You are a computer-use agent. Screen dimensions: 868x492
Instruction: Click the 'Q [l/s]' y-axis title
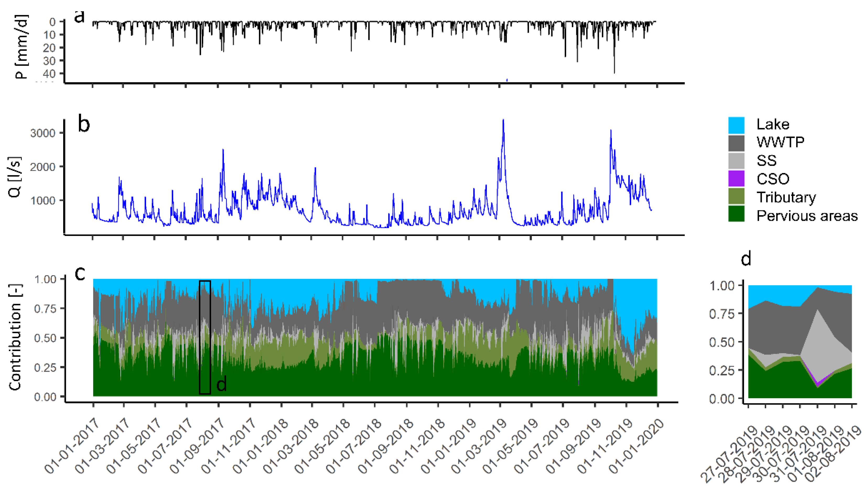point(15,177)
